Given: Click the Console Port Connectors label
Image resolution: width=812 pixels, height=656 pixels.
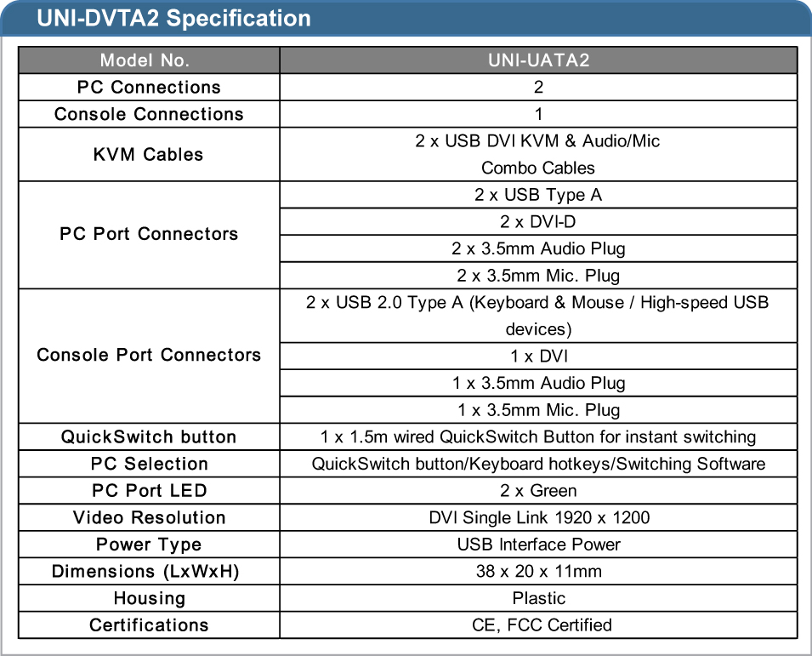Looking at the screenshot, I should click(x=149, y=355).
